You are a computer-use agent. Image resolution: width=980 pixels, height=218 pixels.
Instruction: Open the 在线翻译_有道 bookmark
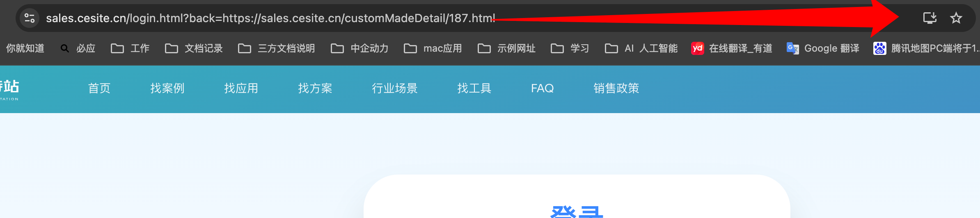732,48
